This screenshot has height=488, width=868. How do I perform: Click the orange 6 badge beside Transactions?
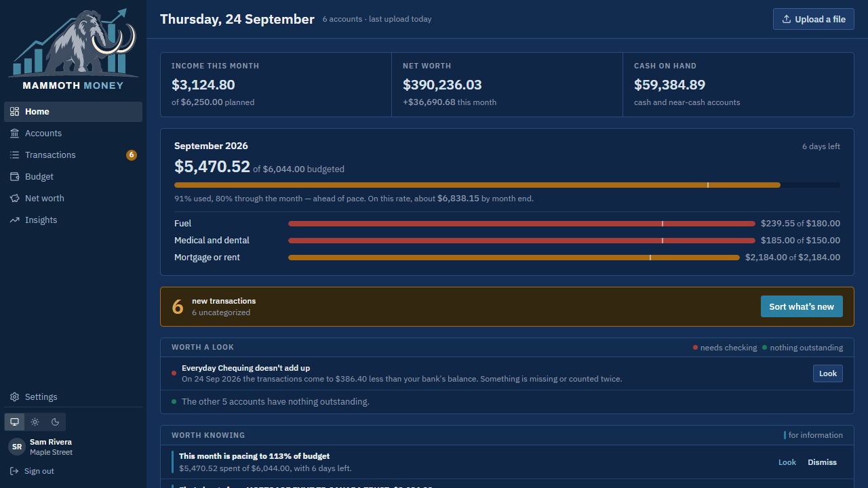pyautogui.click(x=132, y=155)
